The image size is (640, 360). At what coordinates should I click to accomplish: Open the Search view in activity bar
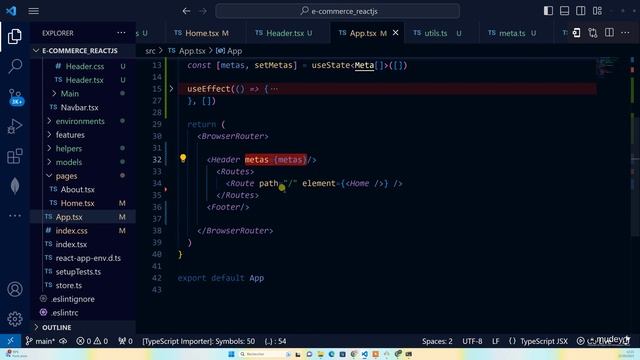click(15, 66)
